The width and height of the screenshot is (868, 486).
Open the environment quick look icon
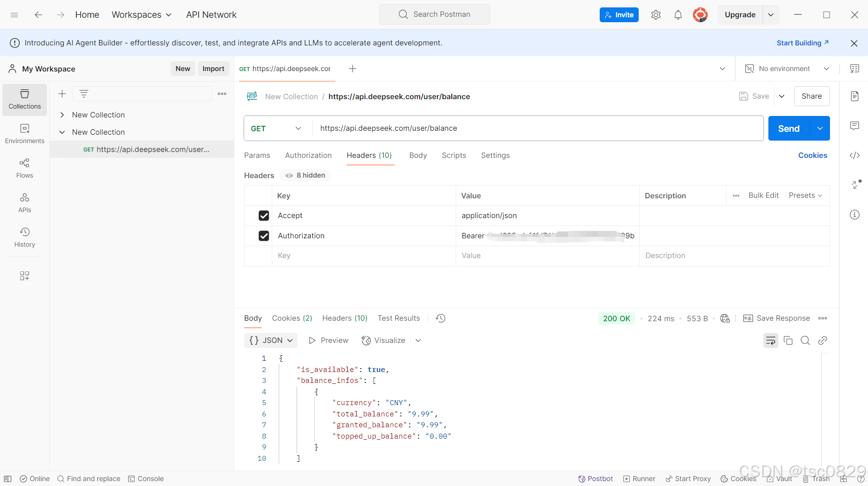click(x=855, y=69)
